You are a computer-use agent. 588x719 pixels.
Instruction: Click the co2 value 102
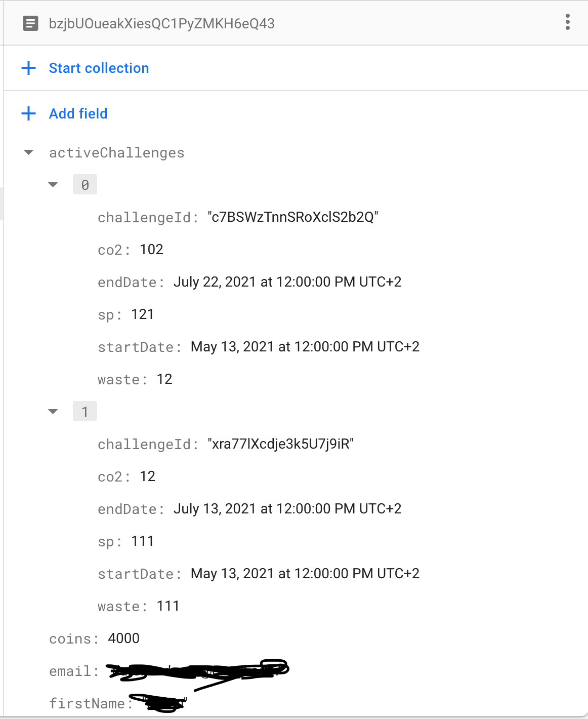pyautogui.click(x=151, y=250)
